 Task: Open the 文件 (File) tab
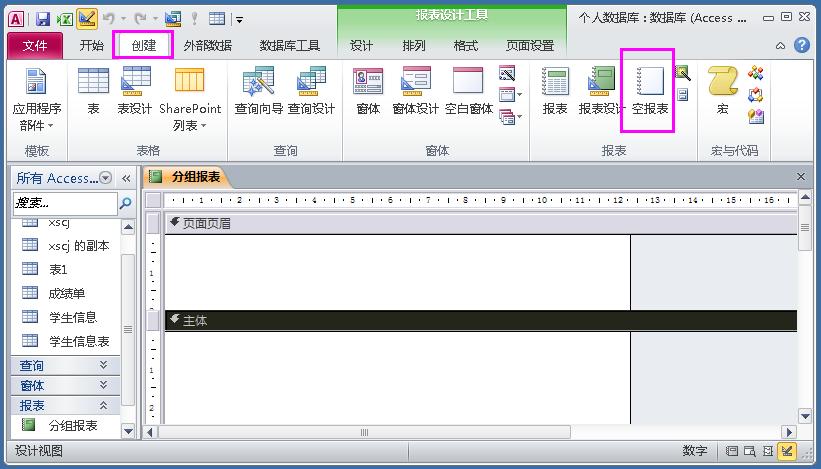(35, 46)
